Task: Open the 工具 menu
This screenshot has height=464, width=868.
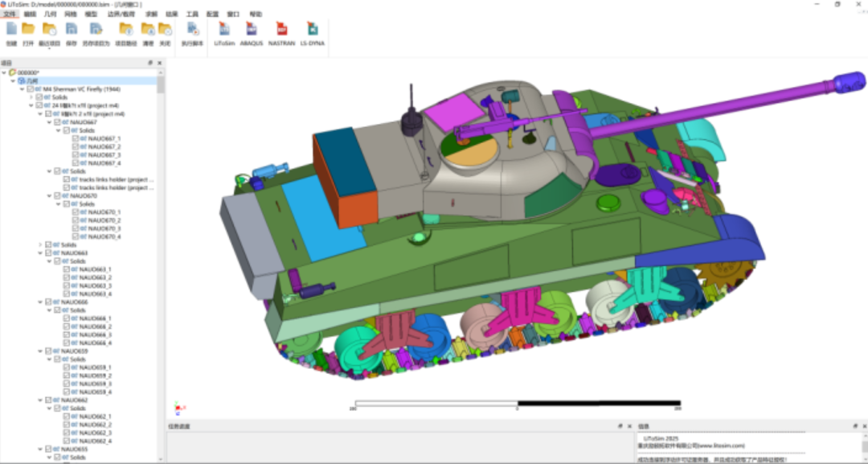Action: point(192,14)
